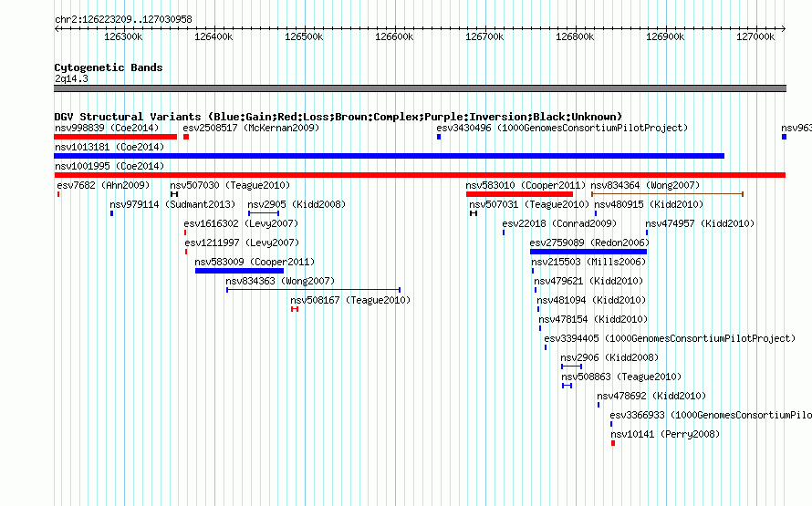
Task: Open the nsv474957 (Kidd2010) variant label
Action: pyautogui.click(x=700, y=223)
